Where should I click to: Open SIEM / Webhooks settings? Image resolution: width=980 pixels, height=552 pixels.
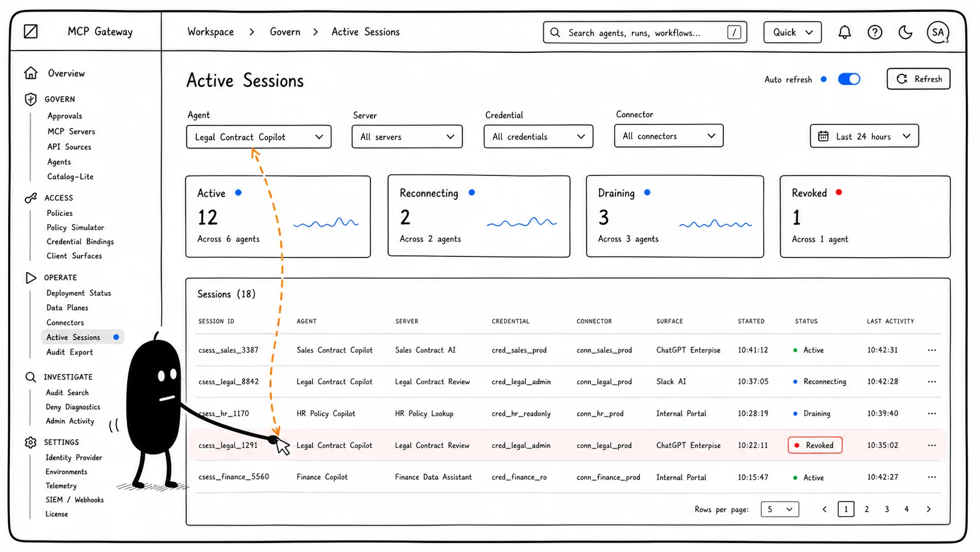click(x=74, y=500)
